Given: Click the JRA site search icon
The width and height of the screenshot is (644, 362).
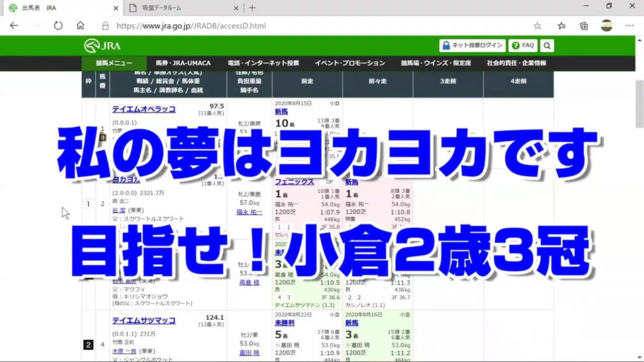Looking at the screenshot, I should click(547, 46).
